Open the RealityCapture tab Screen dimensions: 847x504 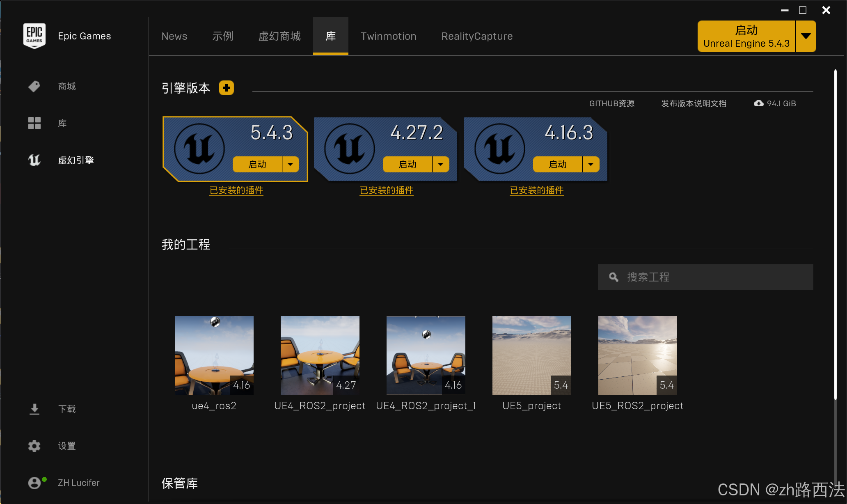point(477,36)
